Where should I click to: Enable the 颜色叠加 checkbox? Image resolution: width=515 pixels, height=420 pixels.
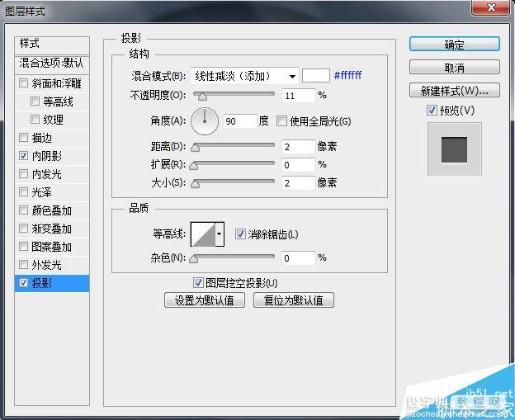23,210
